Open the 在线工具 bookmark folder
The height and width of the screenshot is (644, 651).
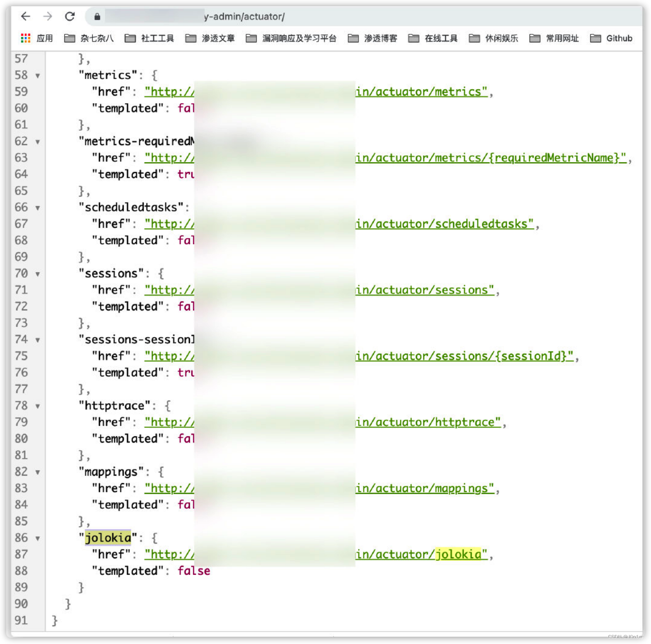pos(433,38)
